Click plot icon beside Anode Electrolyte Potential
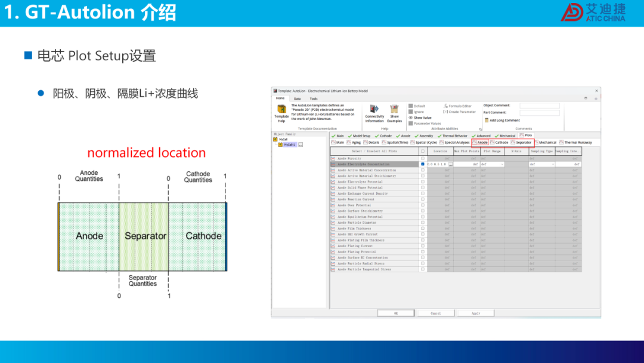Viewport: 644px width, 363px height. (x=333, y=181)
